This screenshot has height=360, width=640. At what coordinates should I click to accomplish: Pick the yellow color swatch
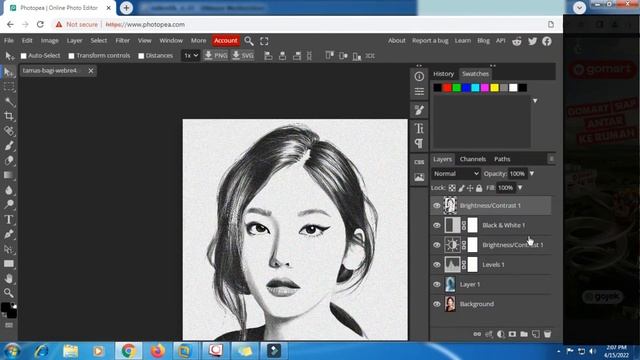494,88
